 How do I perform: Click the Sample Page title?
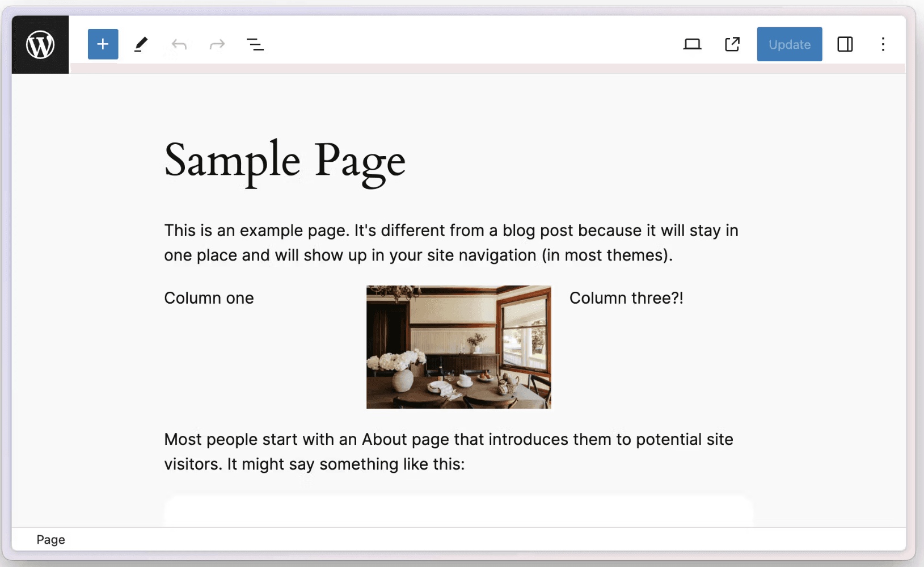[x=285, y=161]
